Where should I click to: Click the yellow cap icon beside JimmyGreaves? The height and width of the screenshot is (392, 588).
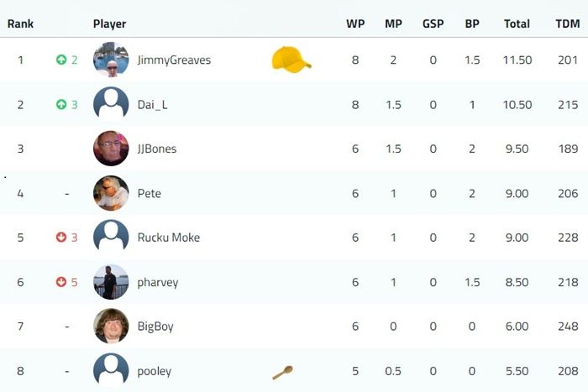pos(291,60)
